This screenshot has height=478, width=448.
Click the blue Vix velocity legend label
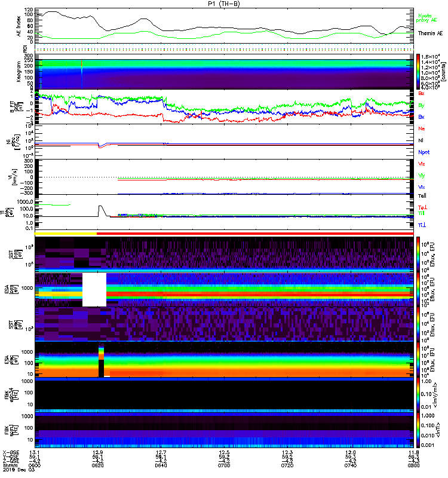[422, 187]
